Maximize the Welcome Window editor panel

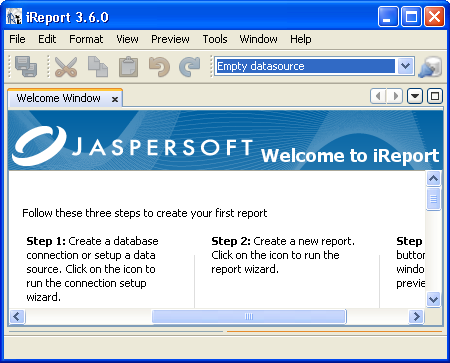click(435, 96)
